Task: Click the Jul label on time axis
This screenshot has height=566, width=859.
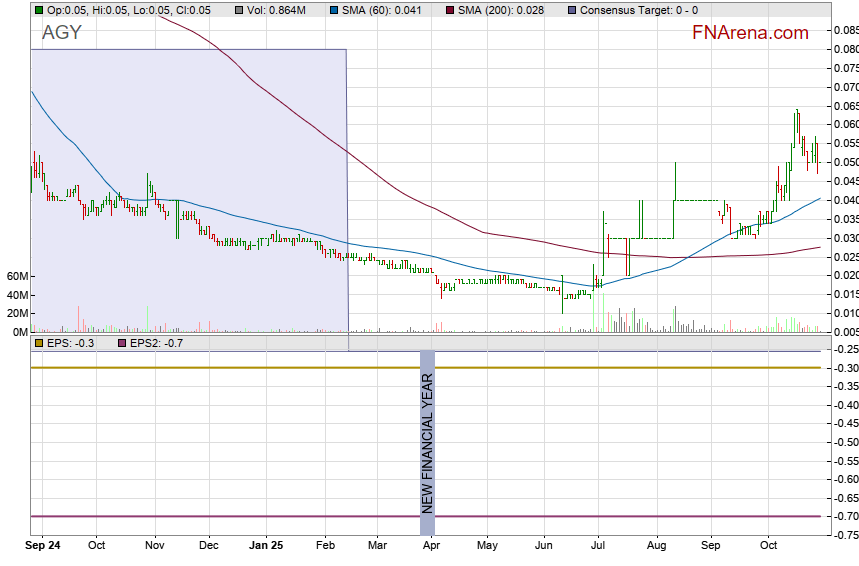Action: tap(597, 546)
